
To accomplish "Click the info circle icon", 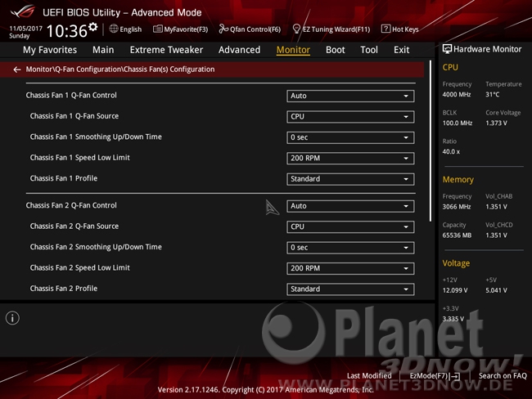I will point(12,318).
